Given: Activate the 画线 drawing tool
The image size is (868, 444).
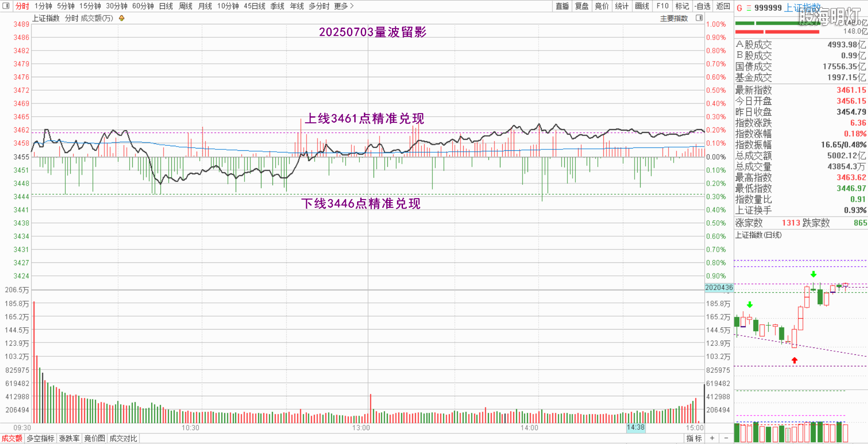Looking at the screenshot, I should point(642,6).
